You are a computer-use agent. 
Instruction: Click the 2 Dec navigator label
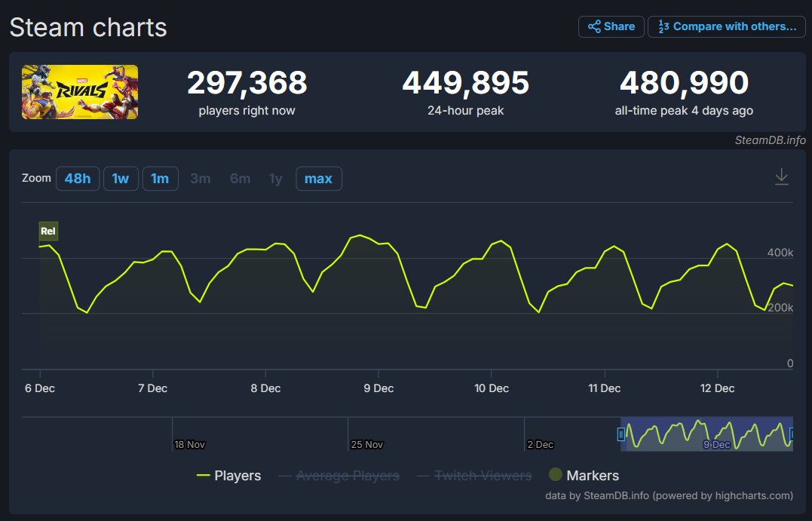(x=540, y=444)
